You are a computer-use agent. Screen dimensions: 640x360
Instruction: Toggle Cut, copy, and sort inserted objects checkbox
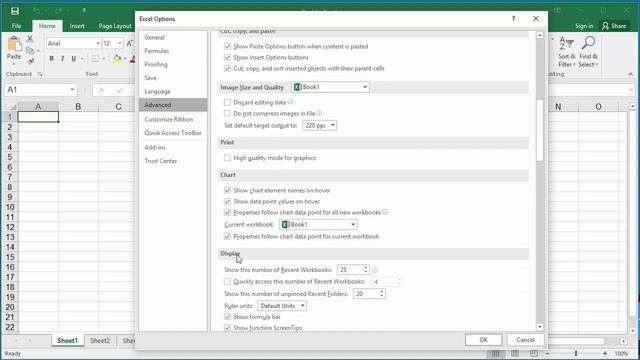[x=227, y=69]
